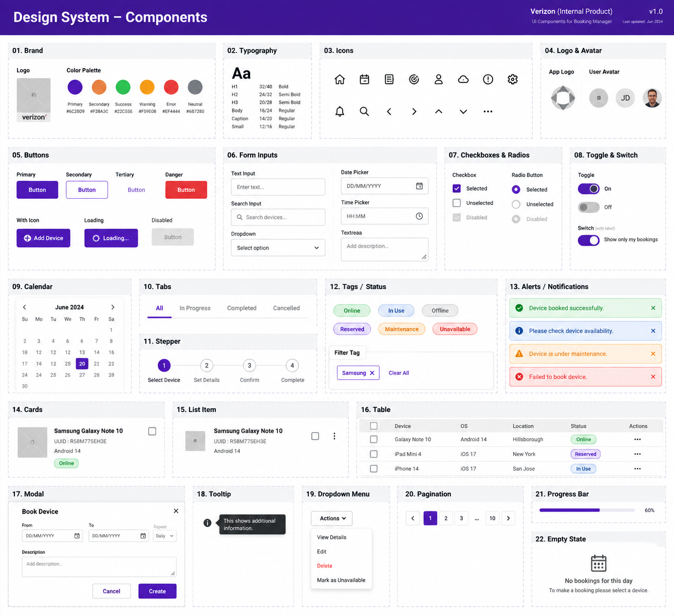This screenshot has height=616, width=674.
Task: Click the tooltip info icon
Action: [208, 523]
